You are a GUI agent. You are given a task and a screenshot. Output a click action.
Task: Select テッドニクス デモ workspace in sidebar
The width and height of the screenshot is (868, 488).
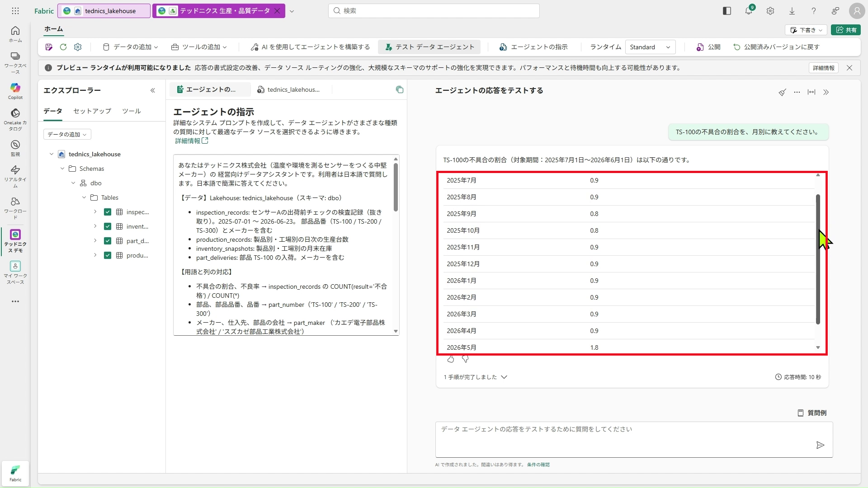point(15,240)
